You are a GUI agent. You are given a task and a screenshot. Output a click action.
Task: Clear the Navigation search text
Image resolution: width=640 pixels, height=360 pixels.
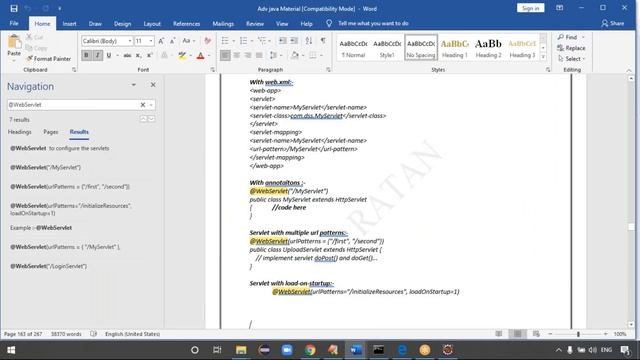pyautogui.click(x=143, y=105)
